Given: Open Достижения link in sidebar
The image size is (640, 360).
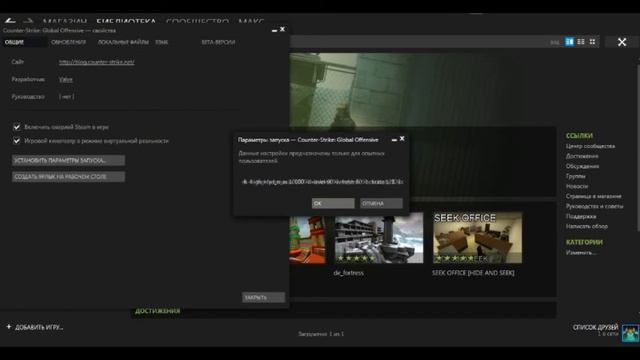Looking at the screenshot, I should pos(582,156).
